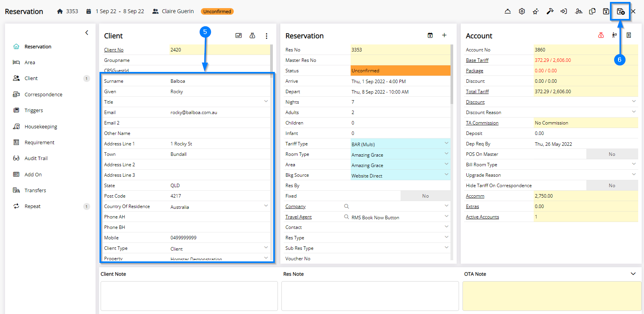Select Audit Trail in the sidebar

[36, 158]
